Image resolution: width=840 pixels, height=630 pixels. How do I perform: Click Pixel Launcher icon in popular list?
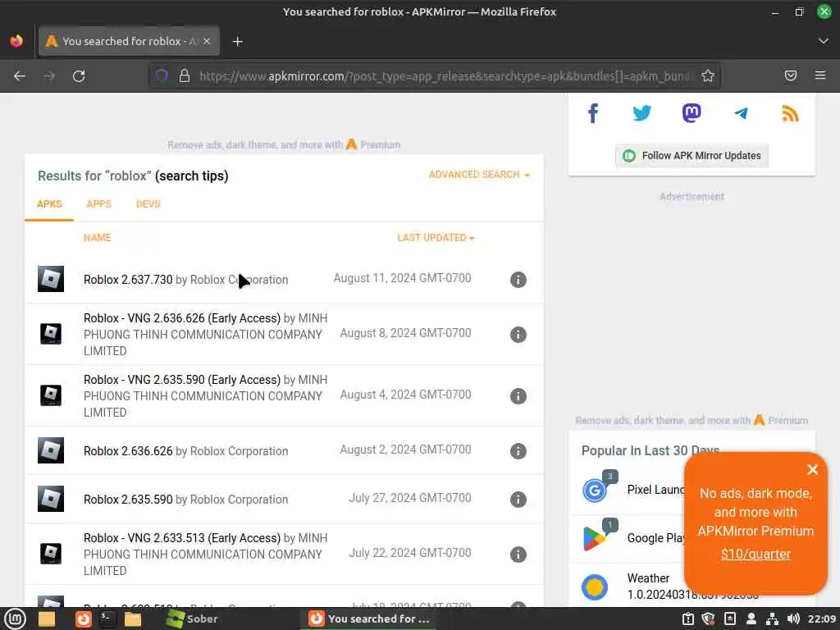click(x=595, y=490)
